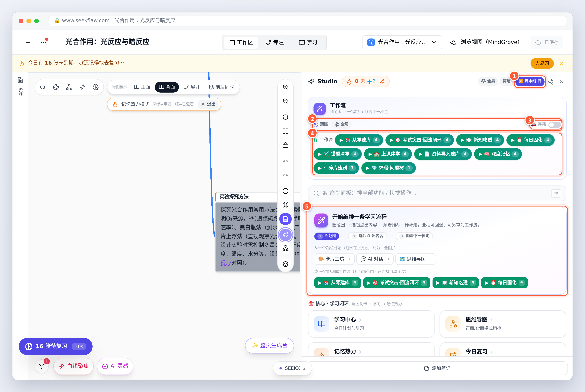Click 添加笔记 at the bottom

point(437,368)
